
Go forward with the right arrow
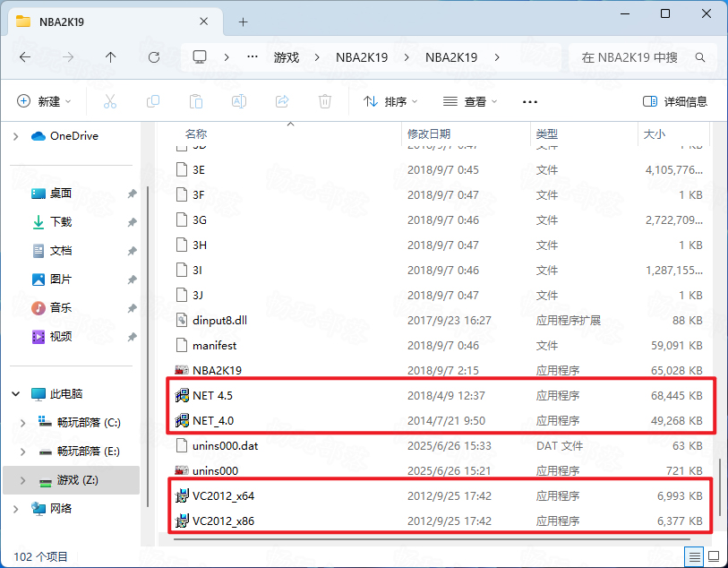pyautogui.click(x=68, y=57)
